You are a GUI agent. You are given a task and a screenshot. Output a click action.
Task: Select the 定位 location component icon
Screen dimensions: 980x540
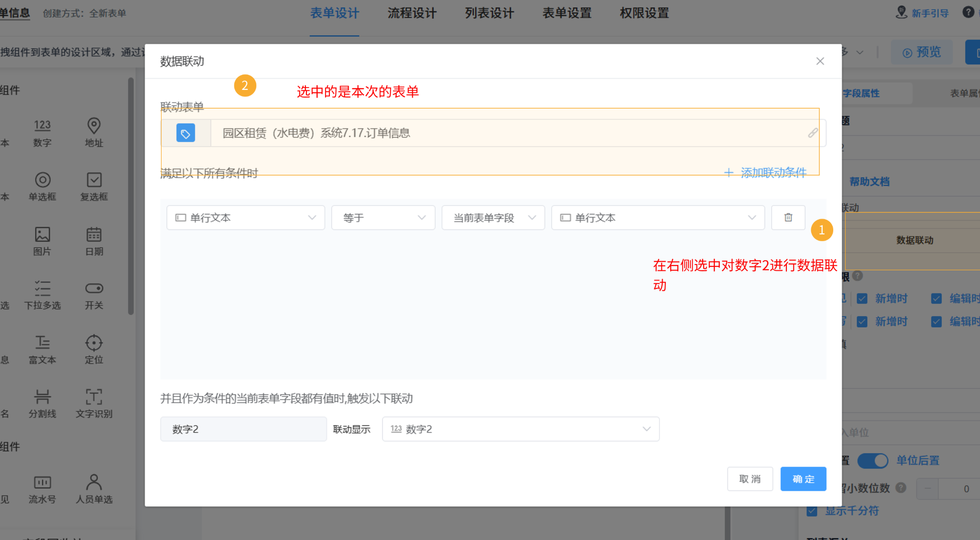[94, 342]
